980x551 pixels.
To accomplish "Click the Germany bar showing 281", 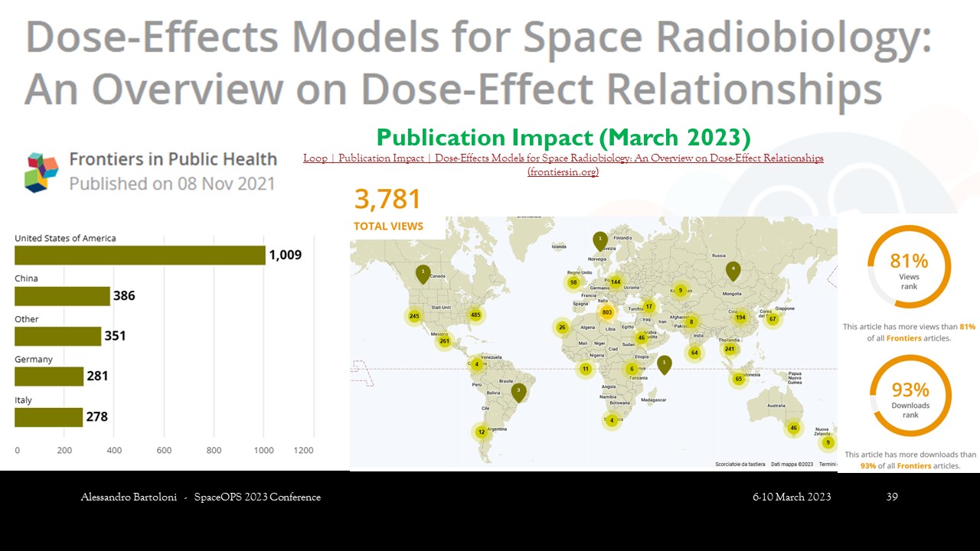I will (x=49, y=377).
